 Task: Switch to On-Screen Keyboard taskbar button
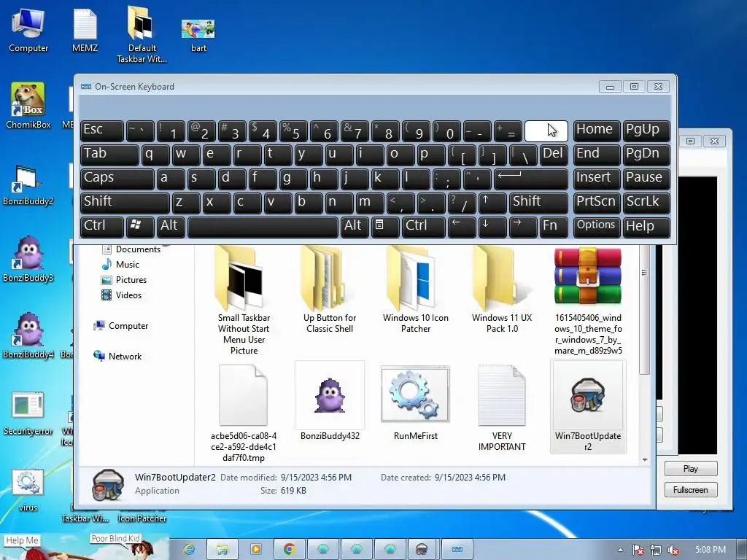click(x=457, y=550)
